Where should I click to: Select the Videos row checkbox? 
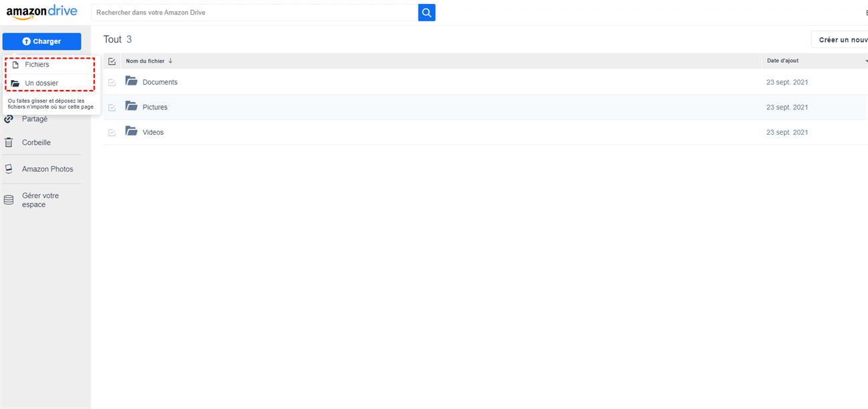112,133
